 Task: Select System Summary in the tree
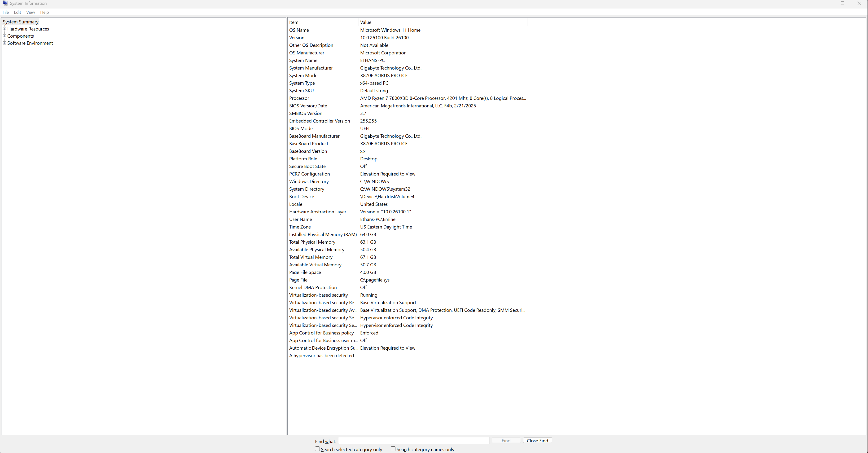coord(21,22)
